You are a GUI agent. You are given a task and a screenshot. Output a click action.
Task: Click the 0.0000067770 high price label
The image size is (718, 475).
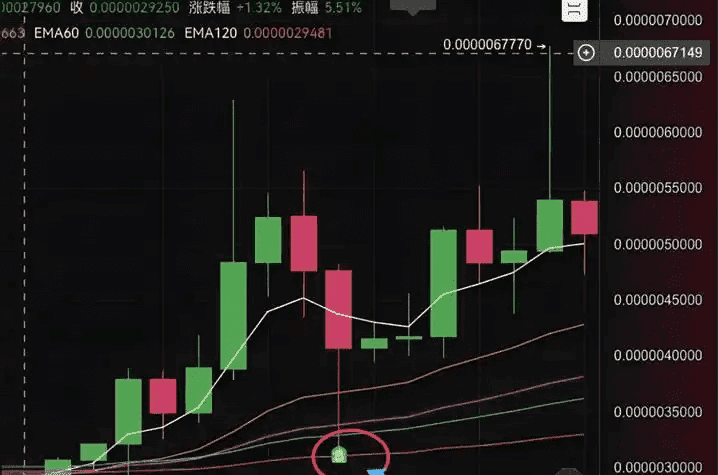(487, 45)
